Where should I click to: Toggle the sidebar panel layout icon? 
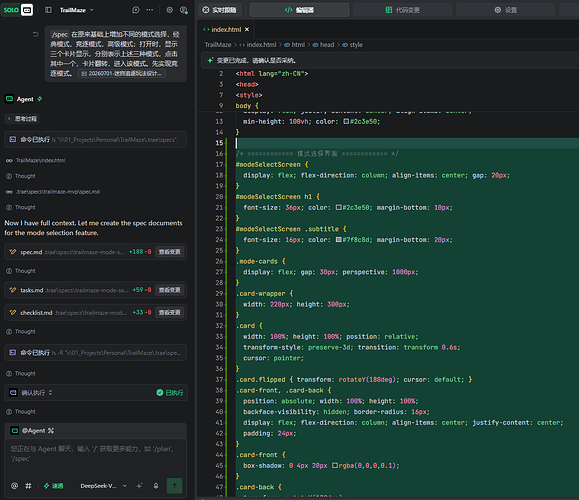[x=48, y=10]
